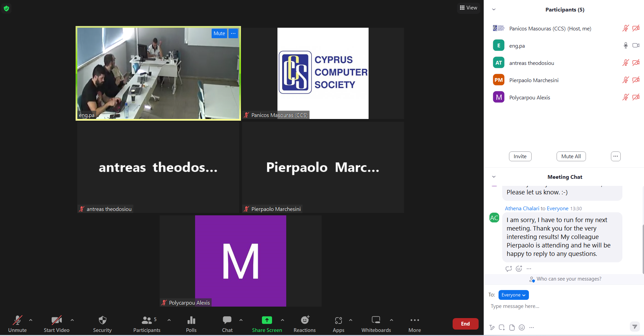Open the Reactions menu

pyautogui.click(x=304, y=324)
